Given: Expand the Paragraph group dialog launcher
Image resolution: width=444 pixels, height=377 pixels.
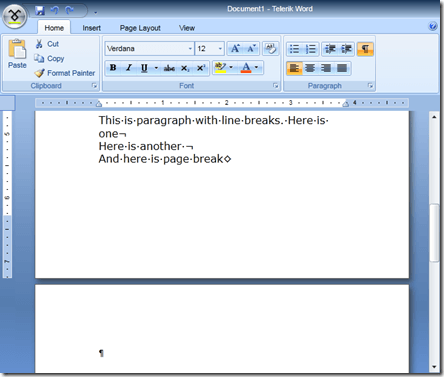Looking at the screenshot, I should (x=370, y=86).
